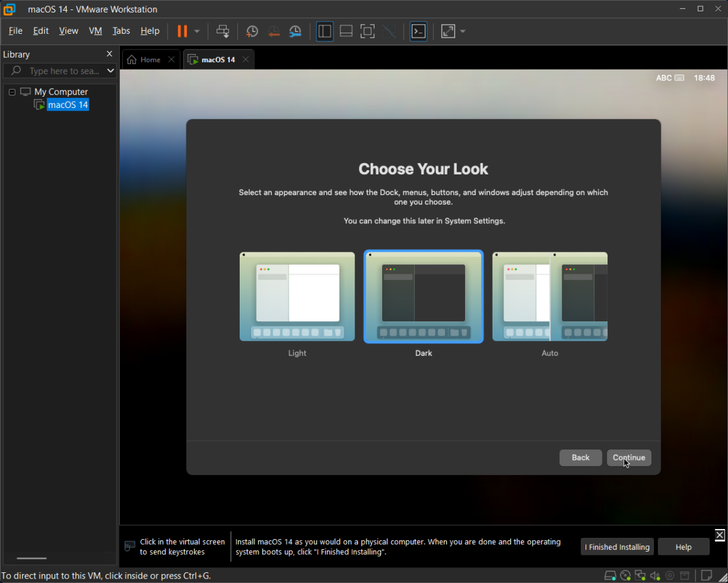Screen dimensions: 728x583
Task: Expand the library search options dropdown
Action: click(x=110, y=70)
